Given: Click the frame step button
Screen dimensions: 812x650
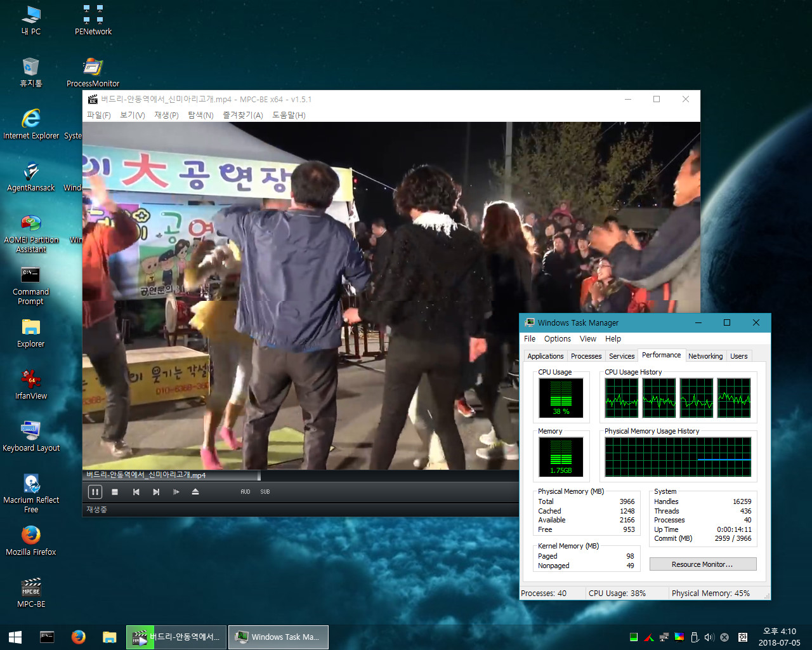Looking at the screenshot, I should (176, 492).
